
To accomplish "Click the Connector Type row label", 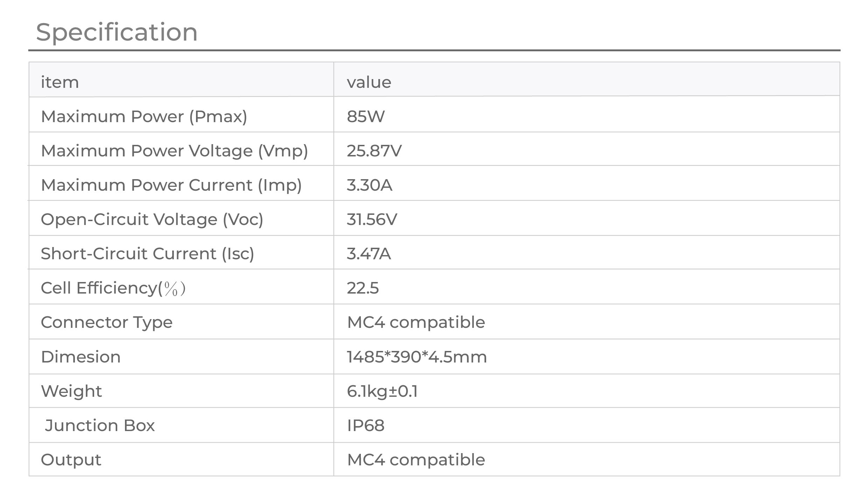I will (x=107, y=323).
